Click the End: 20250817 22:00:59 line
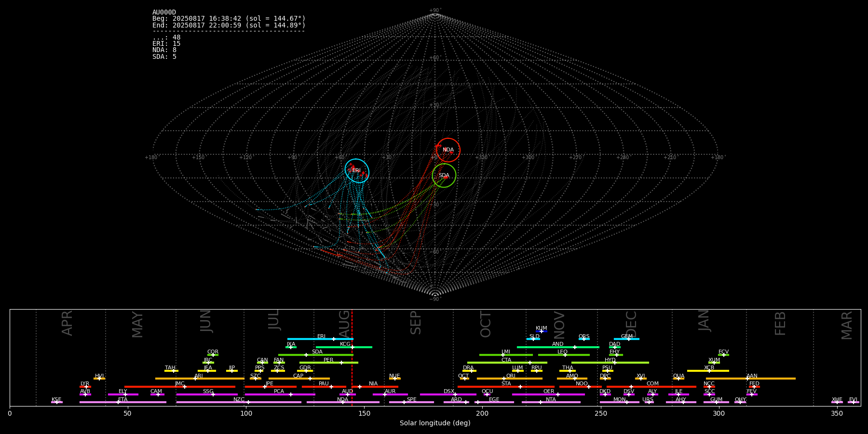The image size is (868, 434). point(229,25)
